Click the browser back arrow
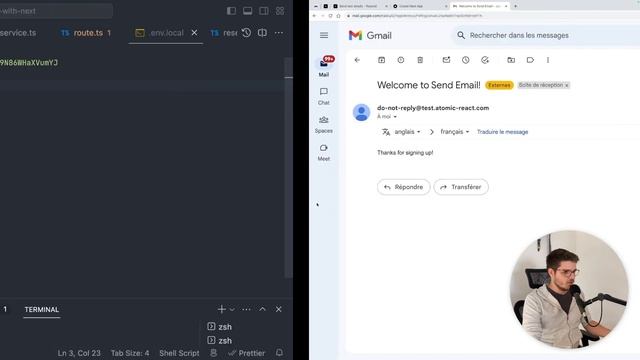The height and width of the screenshot is (360, 640). point(314,16)
